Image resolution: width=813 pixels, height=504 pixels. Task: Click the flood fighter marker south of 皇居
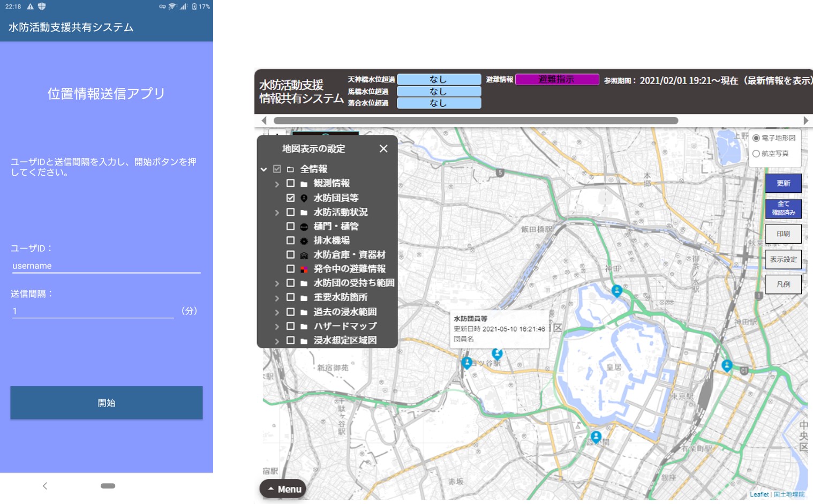[596, 437]
